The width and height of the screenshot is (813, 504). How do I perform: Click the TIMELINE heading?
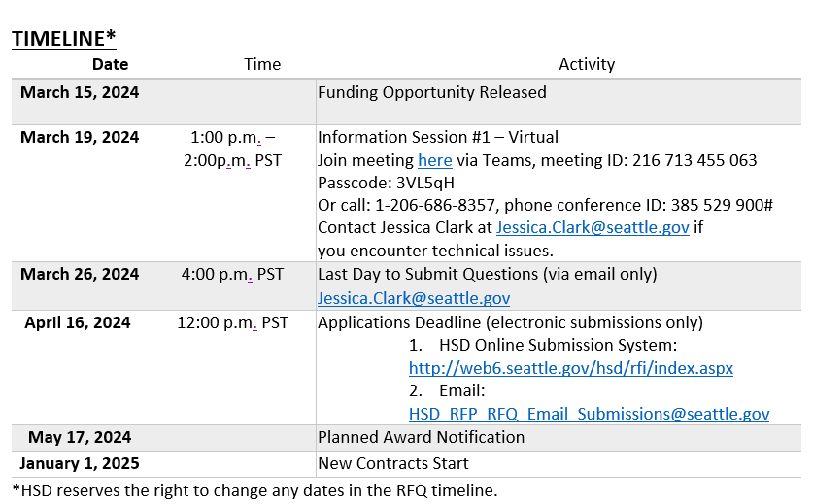[64, 38]
